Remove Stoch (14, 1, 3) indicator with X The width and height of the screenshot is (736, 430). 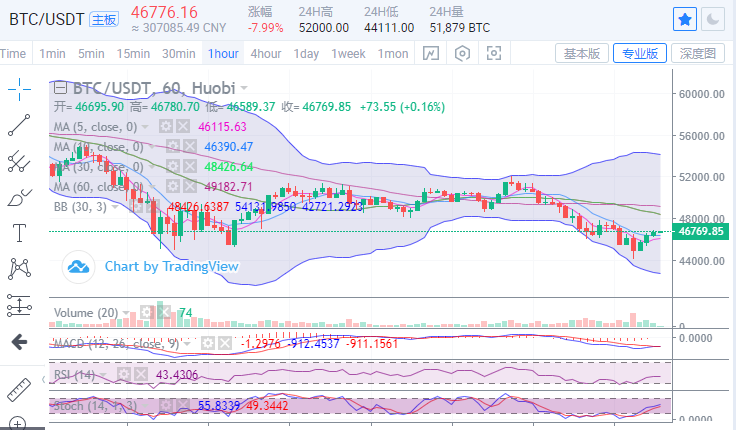183,405
